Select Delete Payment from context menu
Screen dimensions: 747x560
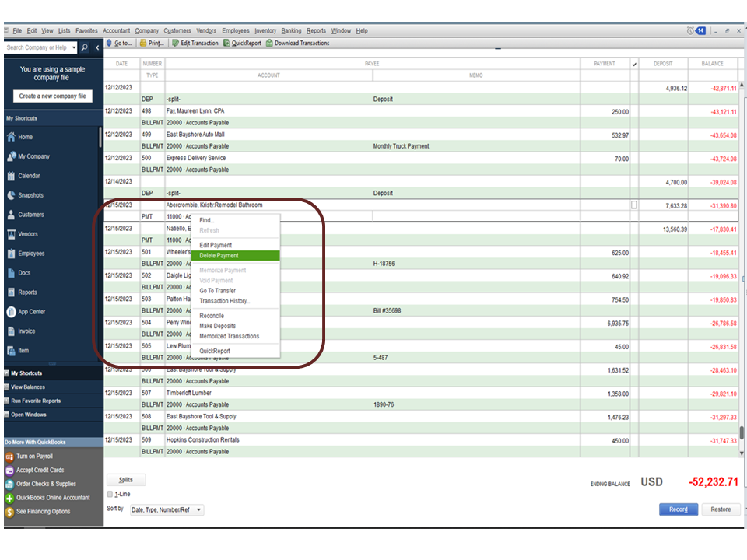point(219,255)
